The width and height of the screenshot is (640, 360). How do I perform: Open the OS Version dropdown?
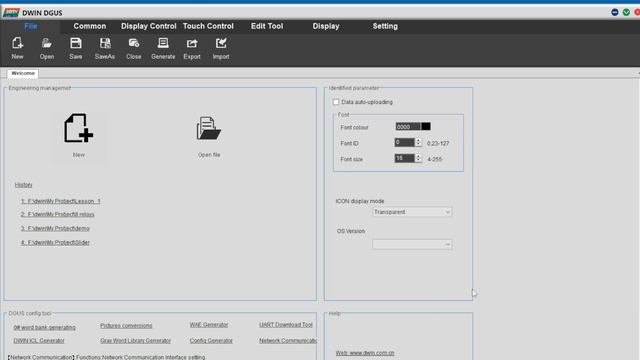(412, 244)
